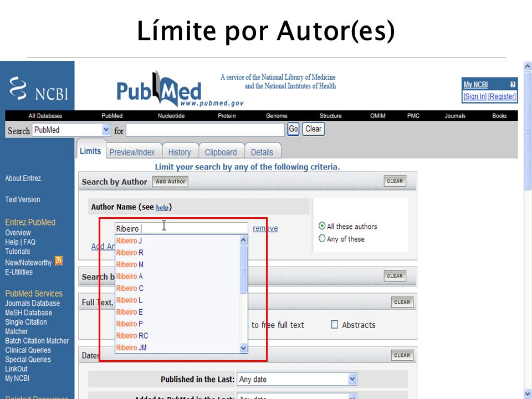Open the Search database PubMed dropdown

(x=71, y=130)
